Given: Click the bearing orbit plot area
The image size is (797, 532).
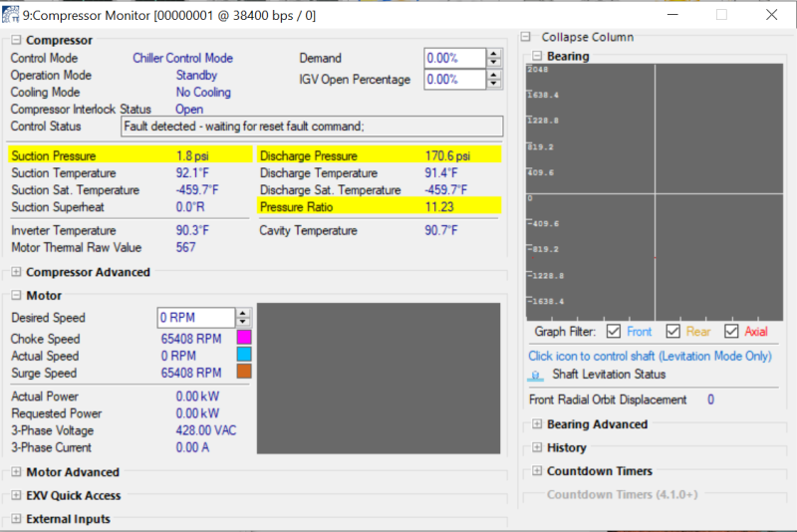Looking at the screenshot, I should (x=655, y=192).
